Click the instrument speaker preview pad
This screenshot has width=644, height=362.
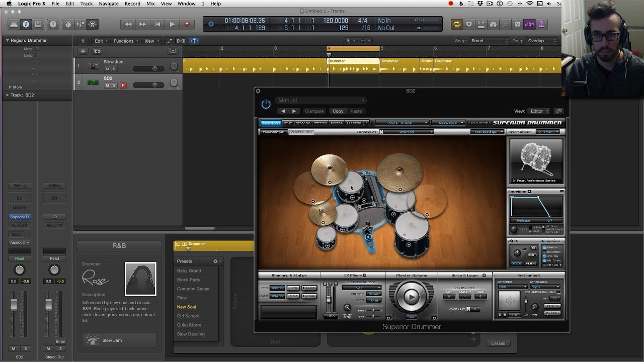(x=509, y=301)
